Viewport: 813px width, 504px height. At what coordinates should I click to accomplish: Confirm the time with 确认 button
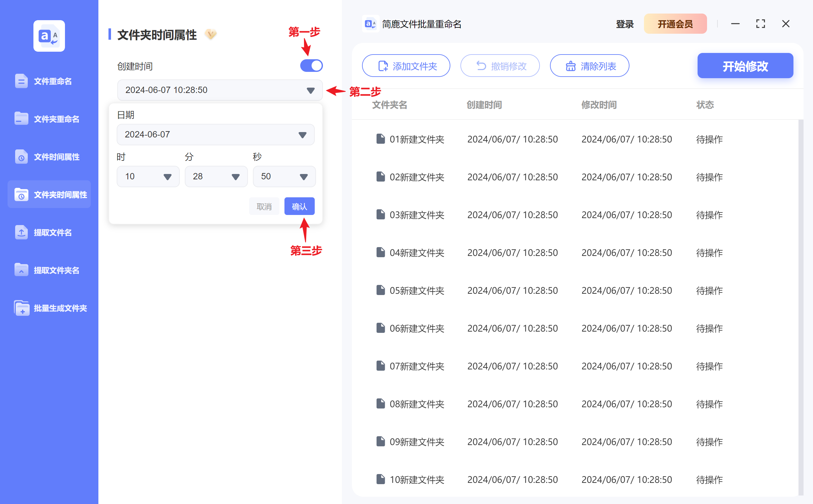tap(299, 206)
